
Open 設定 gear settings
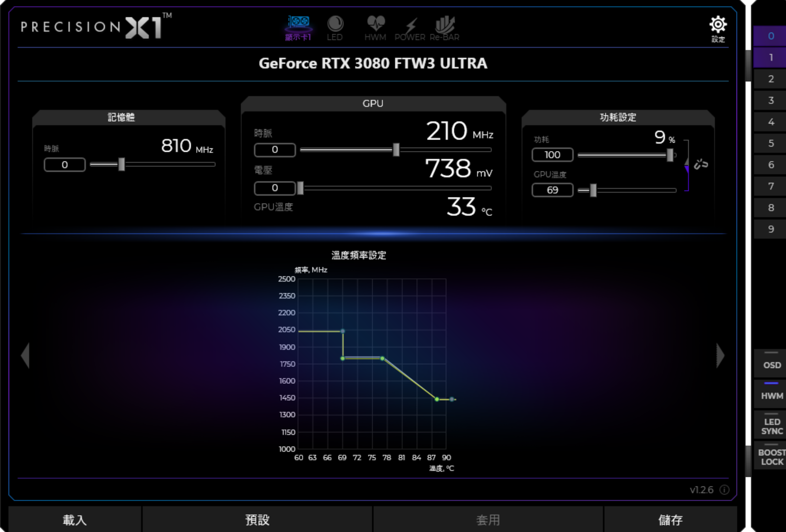(718, 29)
